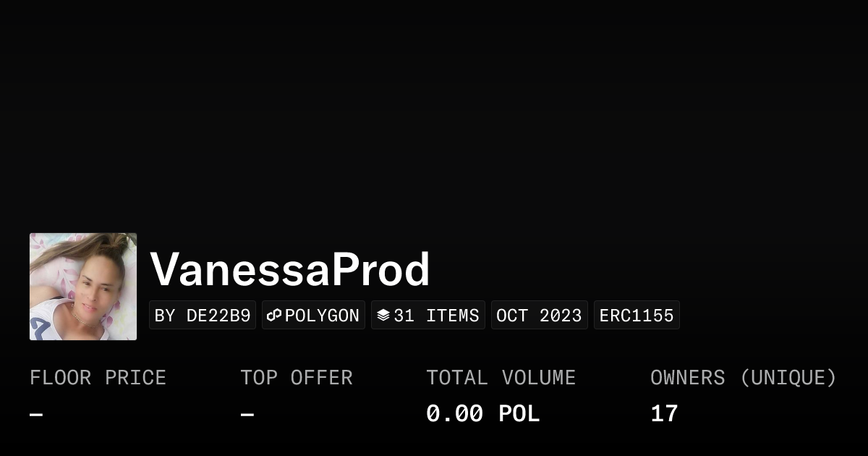The height and width of the screenshot is (456, 868).
Task: Click the OCT 2023 creation date badge
Action: point(539,316)
